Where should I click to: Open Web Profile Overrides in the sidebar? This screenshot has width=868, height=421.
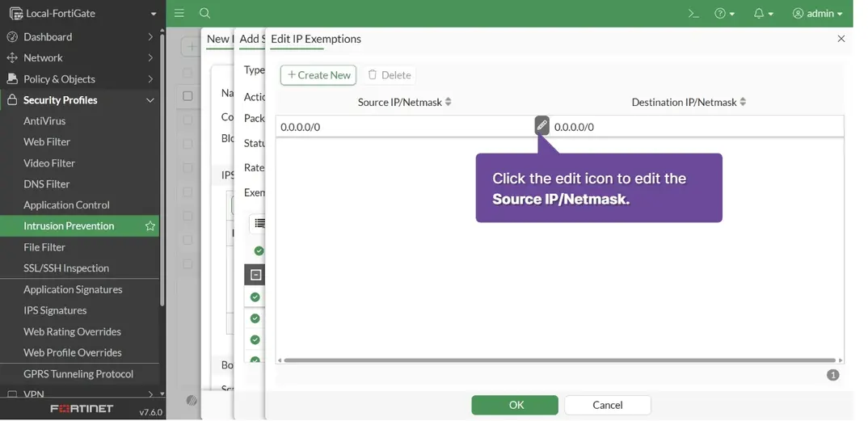[x=73, y=352]
